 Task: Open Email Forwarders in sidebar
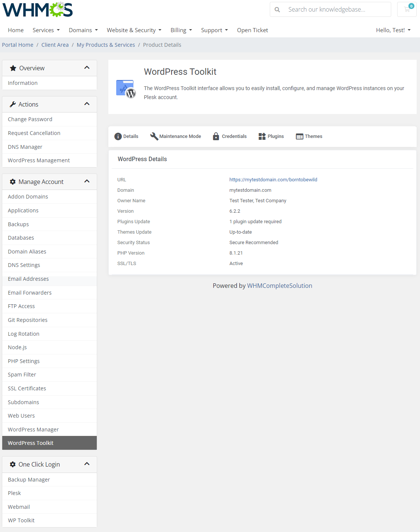click(x=49, y=293)
